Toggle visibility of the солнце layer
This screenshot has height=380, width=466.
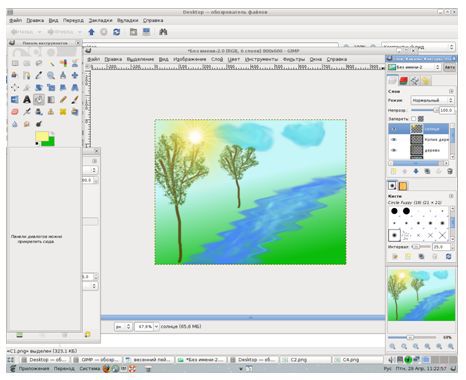pyautogui.click(x=394, y=129)
